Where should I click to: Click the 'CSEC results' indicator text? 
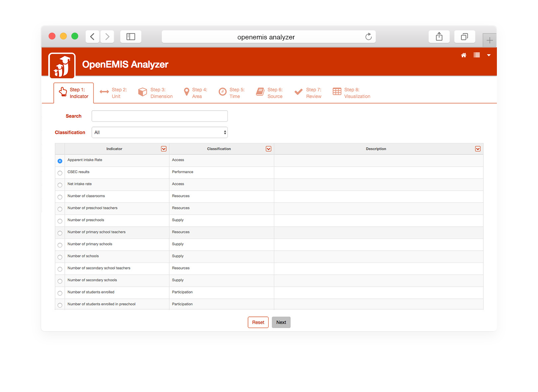tap(78, 172)
